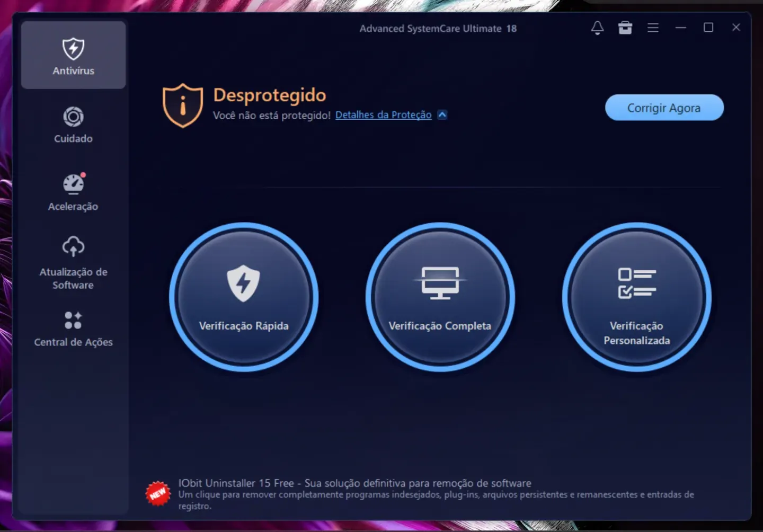This screenshot has height=532, width=763.
Task: Go to the Aceleração section
Action: [x=73, y=193]
